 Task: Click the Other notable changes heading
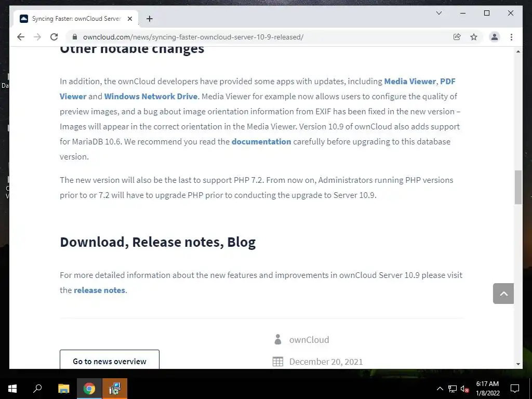(x=132, y=49)
